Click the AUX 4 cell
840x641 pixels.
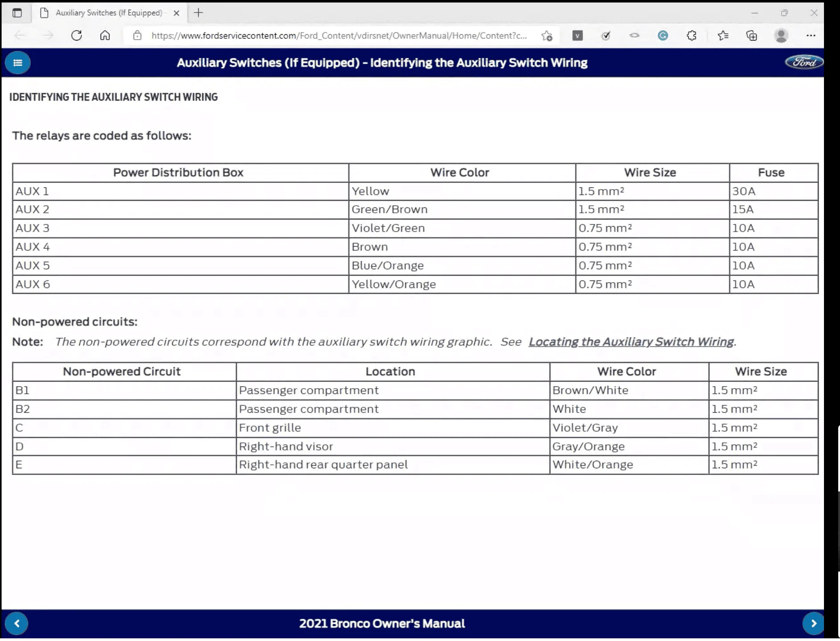pyautogui.click(x=180, y=247)
